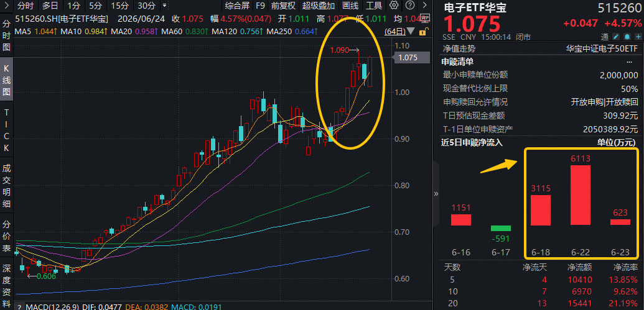Open the 工具 menu

374,6
